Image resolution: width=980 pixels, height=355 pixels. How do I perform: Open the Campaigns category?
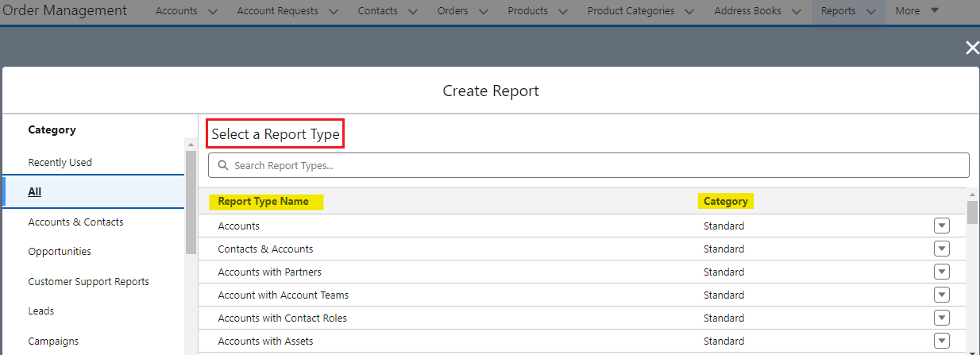tap(53, 341)
